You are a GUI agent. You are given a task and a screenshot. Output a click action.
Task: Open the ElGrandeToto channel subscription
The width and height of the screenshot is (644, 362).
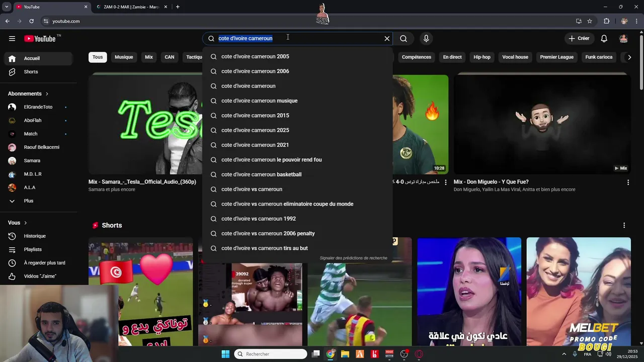(38, 107)
